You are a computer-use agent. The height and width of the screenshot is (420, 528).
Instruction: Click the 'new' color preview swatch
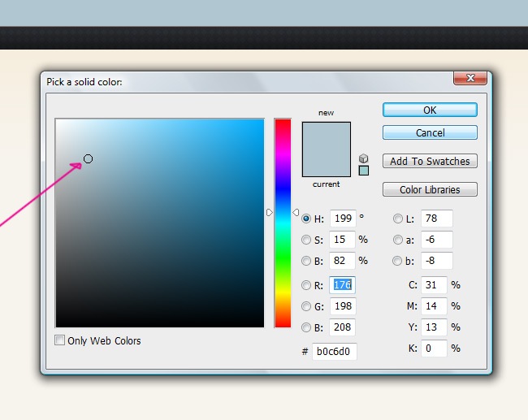(x=326, y=136)
